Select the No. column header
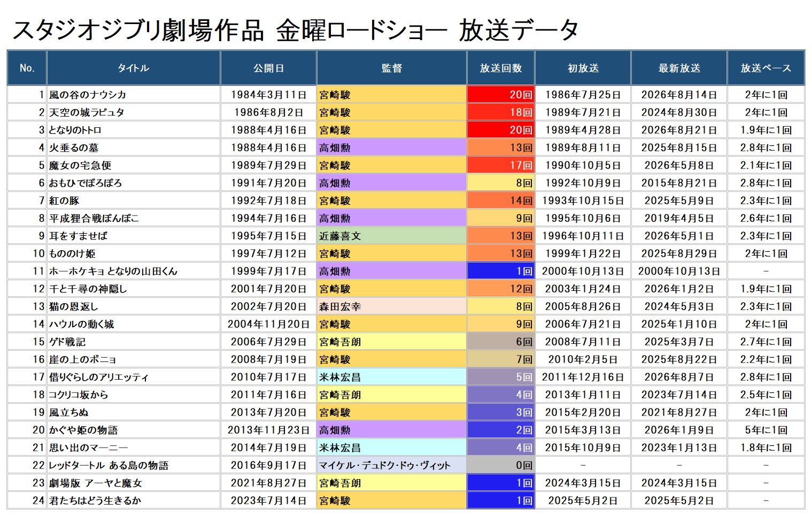Image resolution: width=812 pixels, height=516 pixels. click(x=27, y=68)
